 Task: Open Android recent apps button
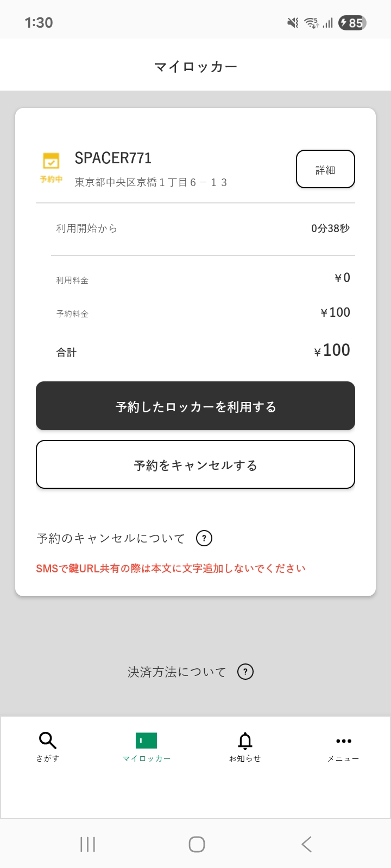click(x=87, y=844)
